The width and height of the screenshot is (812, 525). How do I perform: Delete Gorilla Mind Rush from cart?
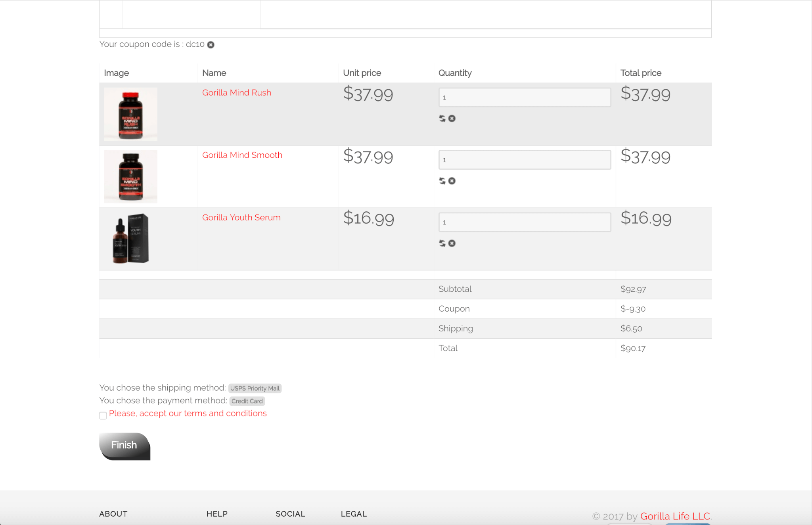pyautogui.click(x=452, y=119)
